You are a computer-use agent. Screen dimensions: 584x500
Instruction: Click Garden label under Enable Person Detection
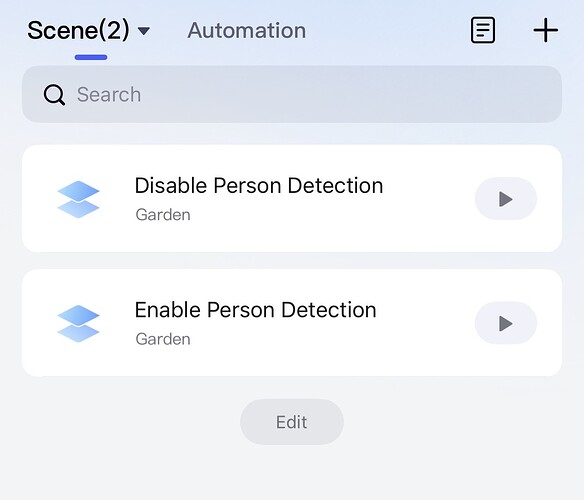(163, 339)
